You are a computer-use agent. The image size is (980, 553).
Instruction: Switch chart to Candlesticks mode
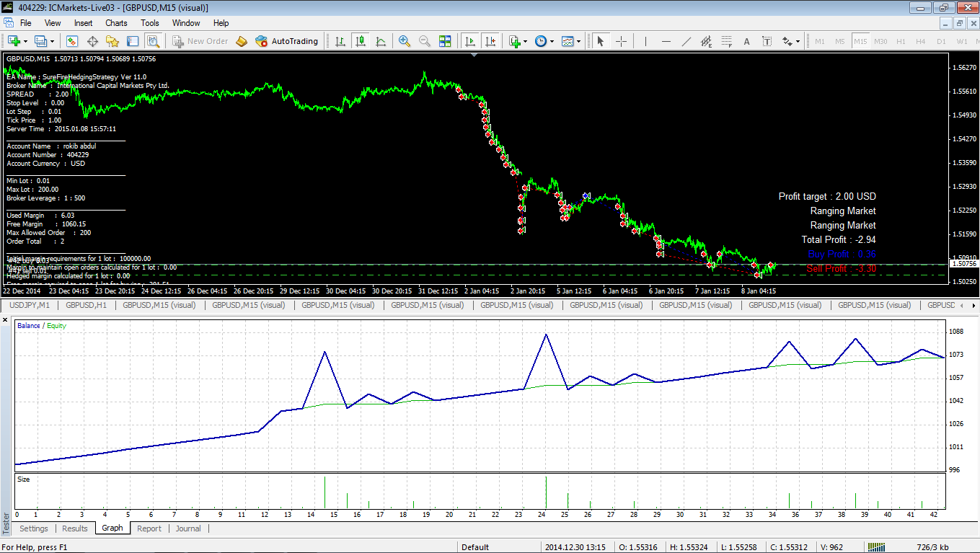click(361, 41)
